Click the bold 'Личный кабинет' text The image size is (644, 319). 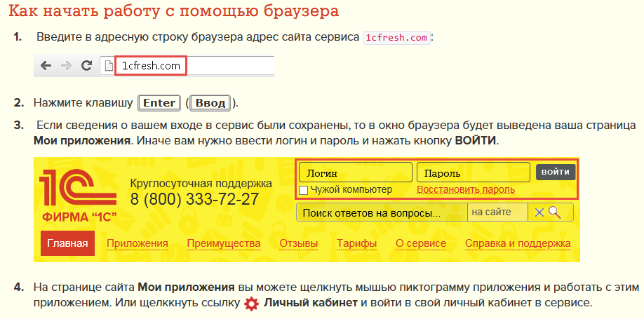point(310,304)
